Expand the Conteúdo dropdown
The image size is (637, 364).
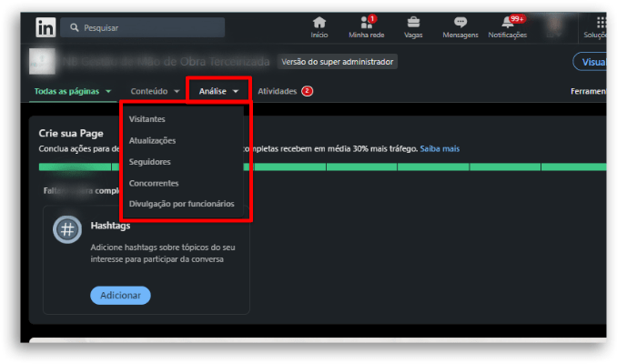click(x=155, y=91)
